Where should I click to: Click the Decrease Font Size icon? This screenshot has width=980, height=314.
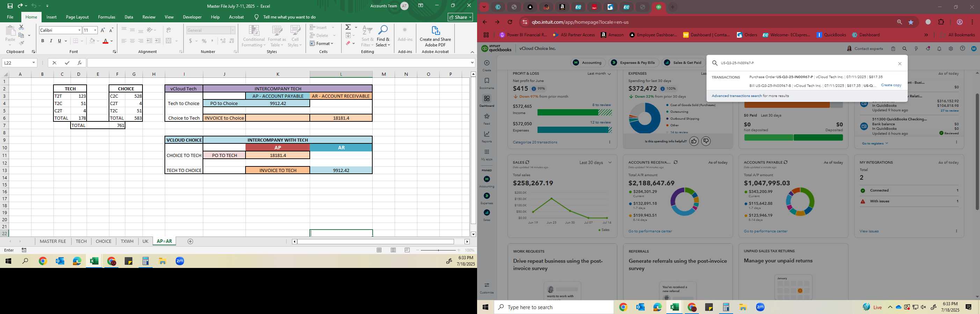tap(111, 30)
